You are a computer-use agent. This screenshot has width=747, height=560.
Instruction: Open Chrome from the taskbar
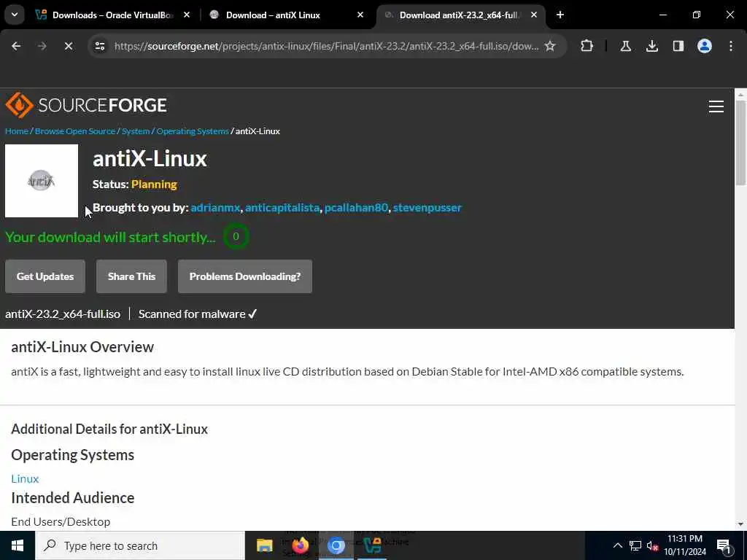click(x=336, y=545)
